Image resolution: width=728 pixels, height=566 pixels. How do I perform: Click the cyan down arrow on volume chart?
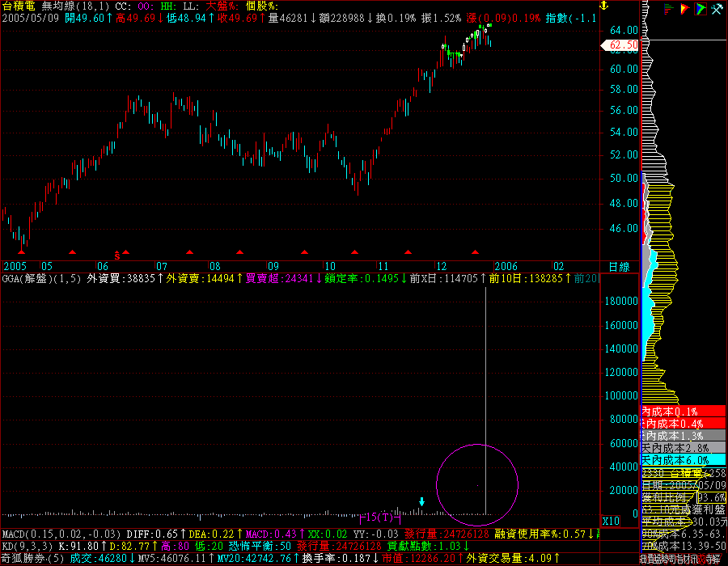click(x=421, y=502)
